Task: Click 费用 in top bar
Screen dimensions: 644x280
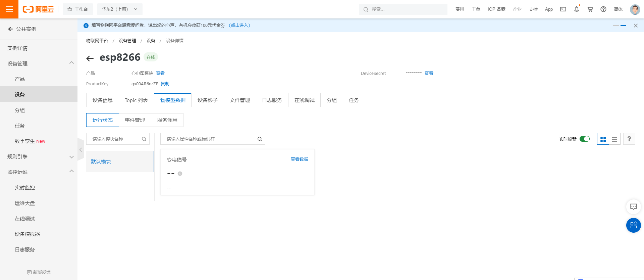Action: (460, 9)
